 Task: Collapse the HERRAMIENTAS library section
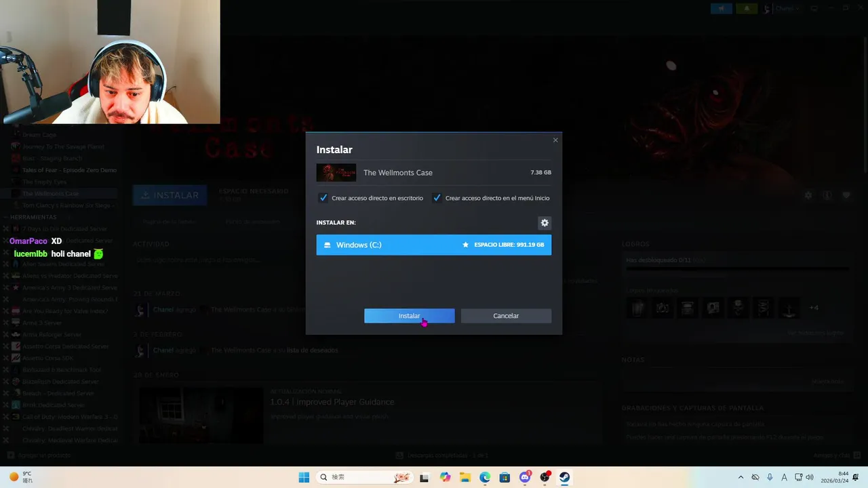point(33,217)
